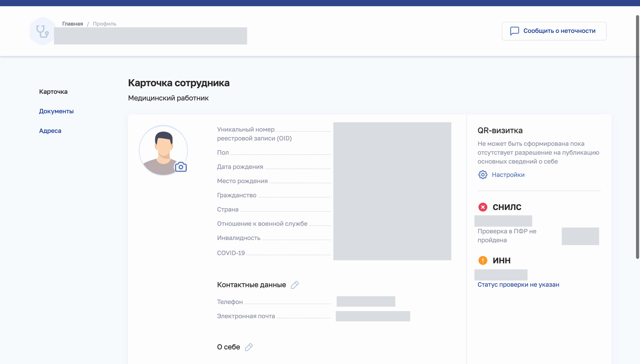Viewport: 640px width, 364px height.
Task: Click the orange ИНН warning icon
Action: 483,260
